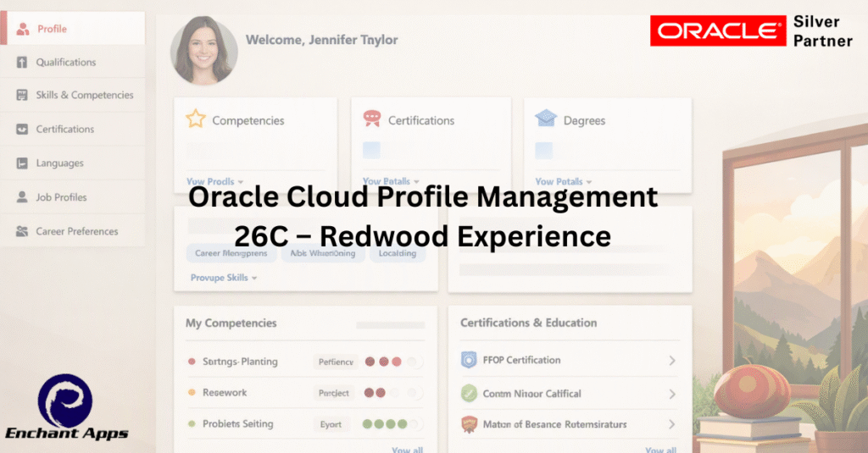Click the Qualifications sidebar icon
The image size is (868, 453).
click(21, 62)
